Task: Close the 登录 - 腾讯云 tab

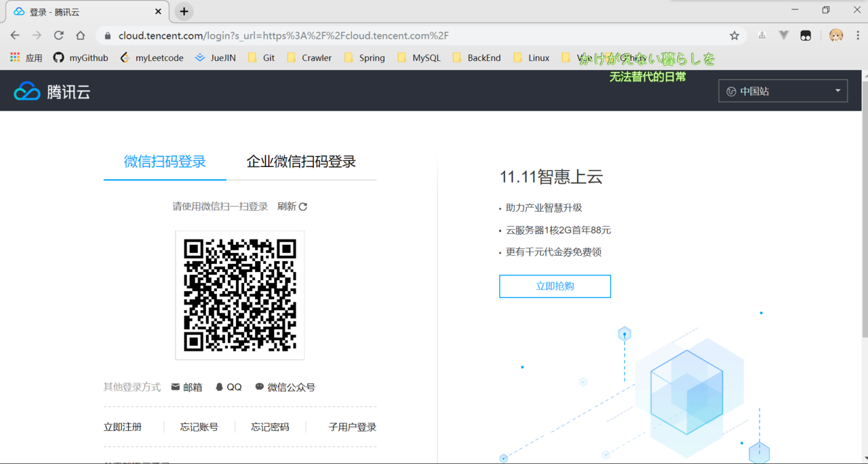Action: tap(158, 12)
